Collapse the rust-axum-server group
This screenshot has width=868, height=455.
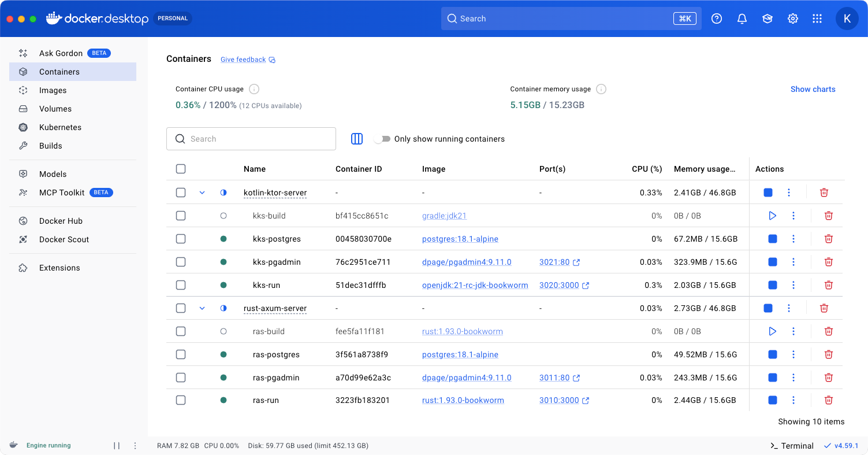[202, 308]
